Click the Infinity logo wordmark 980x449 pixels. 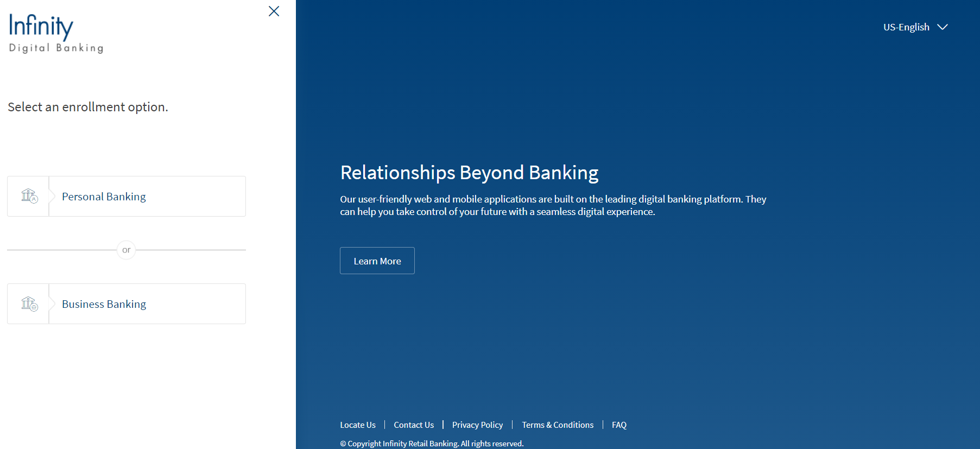[x=41, y=26]
